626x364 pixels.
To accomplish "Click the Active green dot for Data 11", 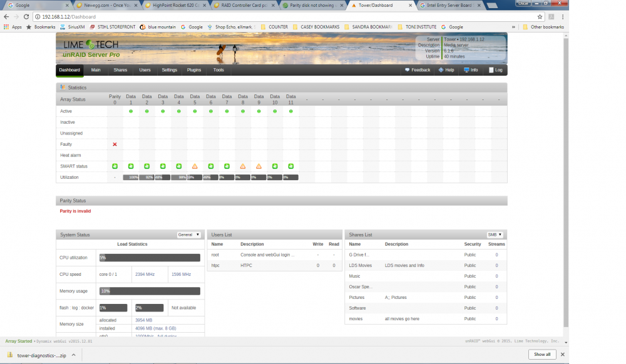I will coord(290,111).
